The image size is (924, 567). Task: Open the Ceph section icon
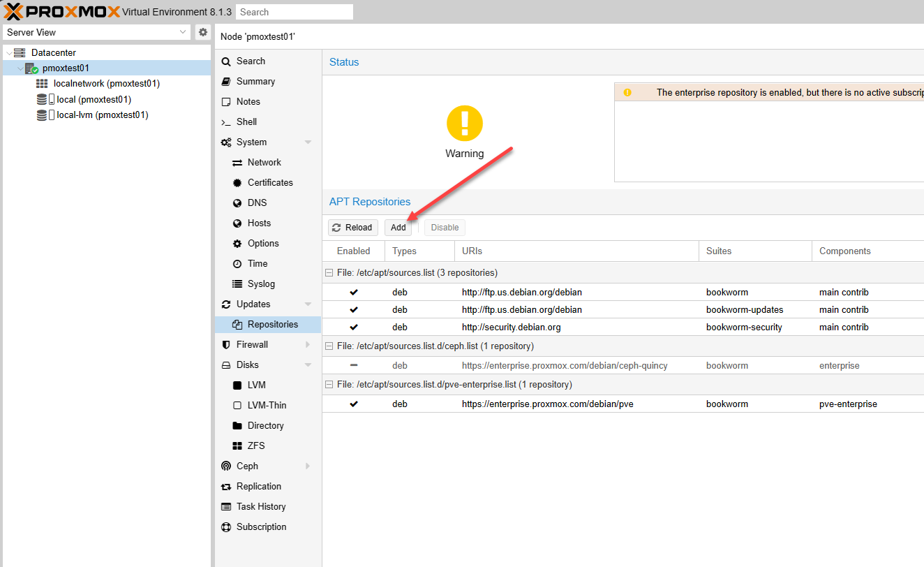pyautogui.click(x=225, y=466)
